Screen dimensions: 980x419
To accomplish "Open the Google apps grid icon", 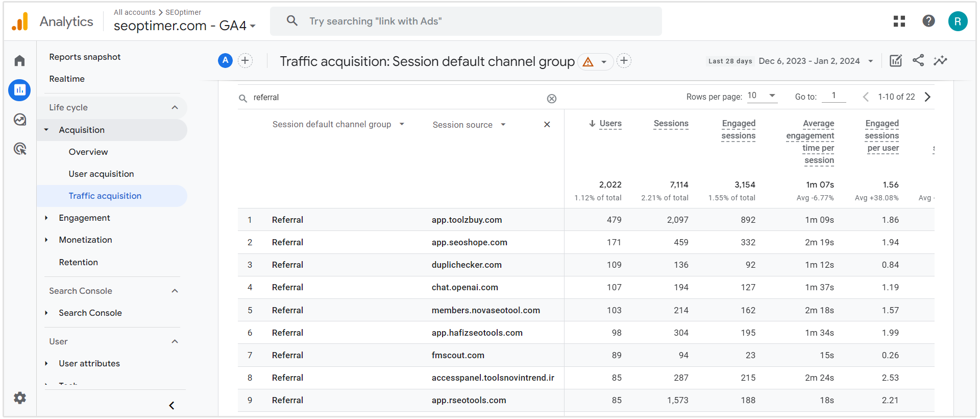I will 899,21.
